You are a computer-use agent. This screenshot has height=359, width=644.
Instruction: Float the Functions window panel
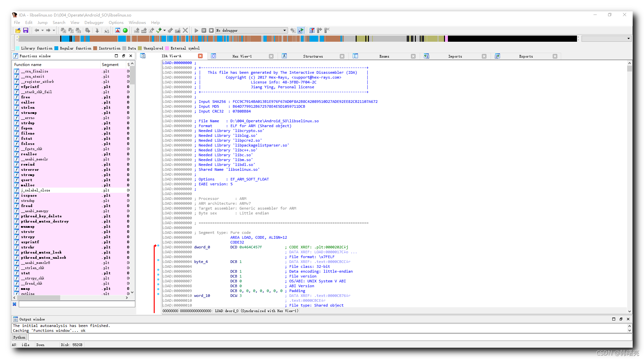click(x=124, y=56)
